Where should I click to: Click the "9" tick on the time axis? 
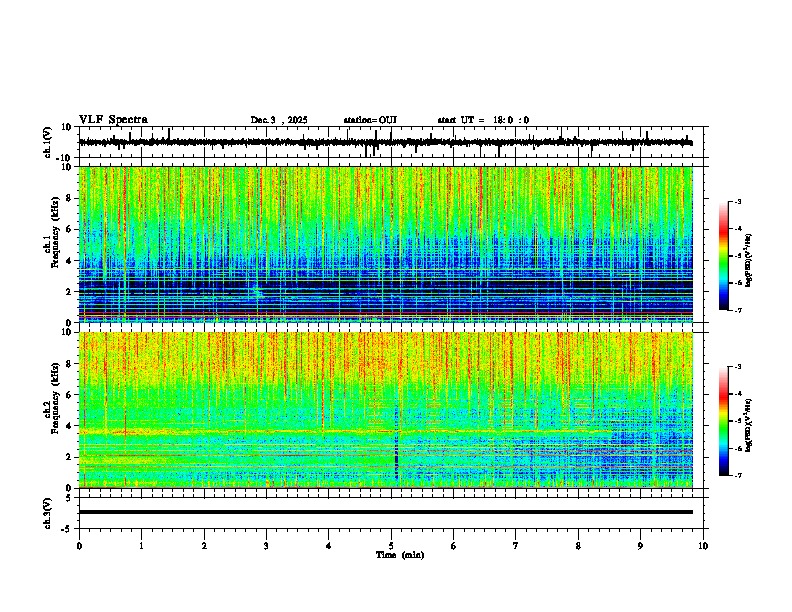pyautogui.click(x=640, y=546)
